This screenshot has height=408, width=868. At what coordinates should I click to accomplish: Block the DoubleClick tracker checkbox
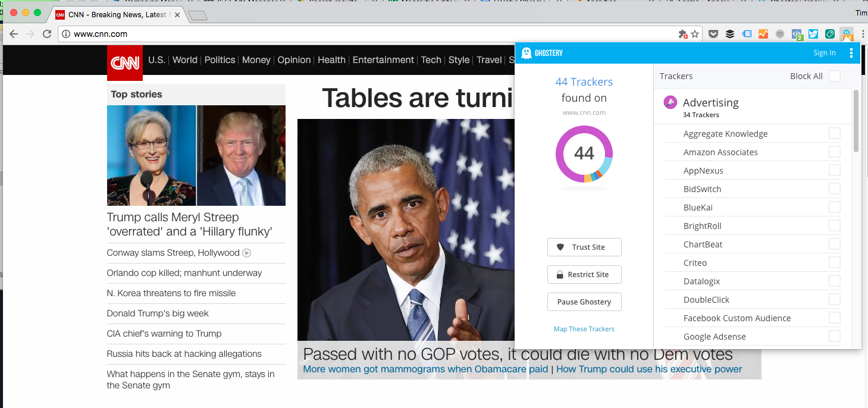click(835, 299)
